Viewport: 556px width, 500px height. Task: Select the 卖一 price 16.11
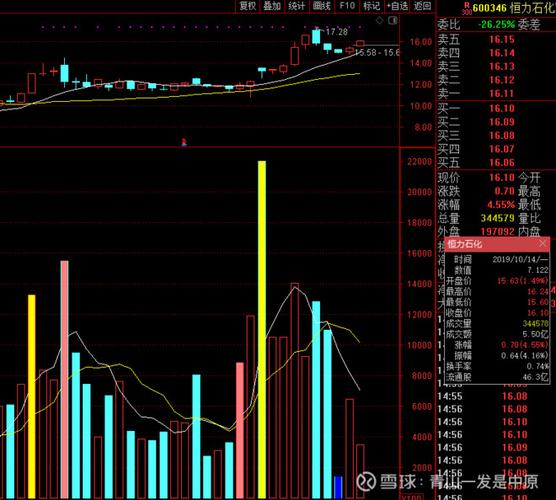[501, 93]
